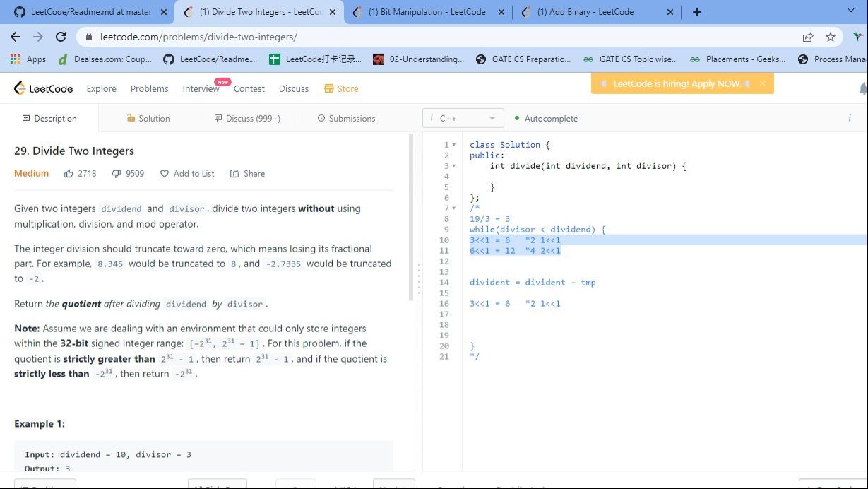Collapse code fold arrow on line 1
Screen dimensions: 868x489
click(454, 145)
